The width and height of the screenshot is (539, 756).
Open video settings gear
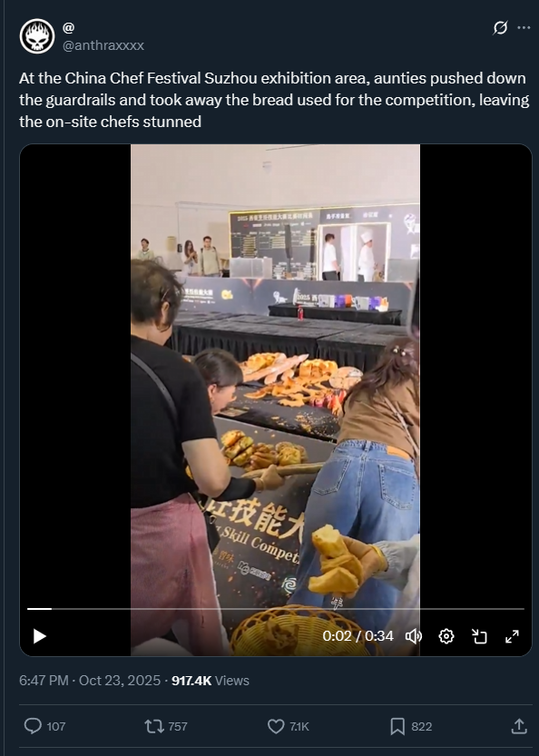446,636
